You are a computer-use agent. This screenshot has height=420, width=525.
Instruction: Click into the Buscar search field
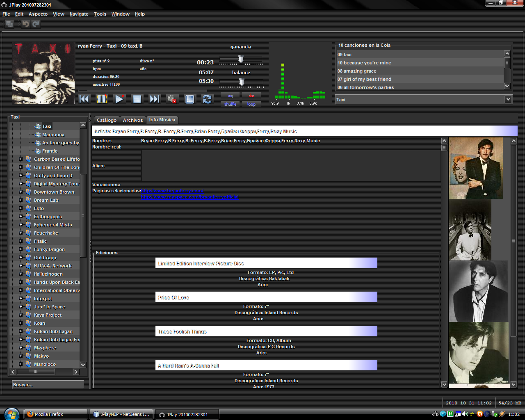[48, 385]
